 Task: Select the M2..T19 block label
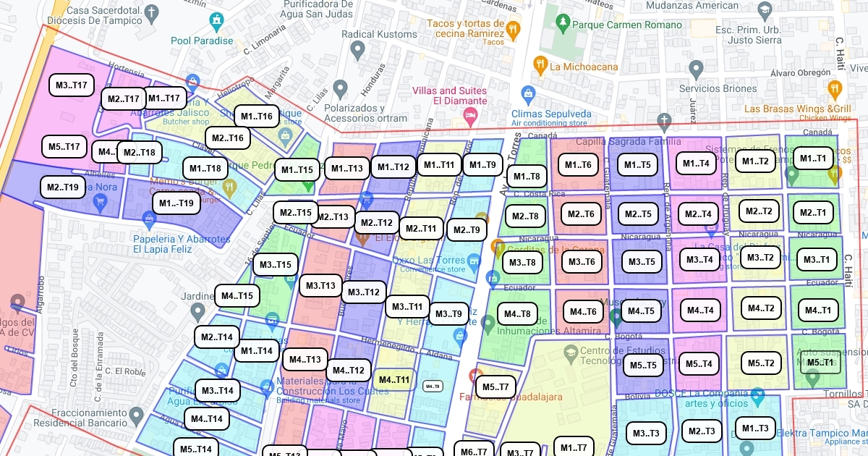62,187
